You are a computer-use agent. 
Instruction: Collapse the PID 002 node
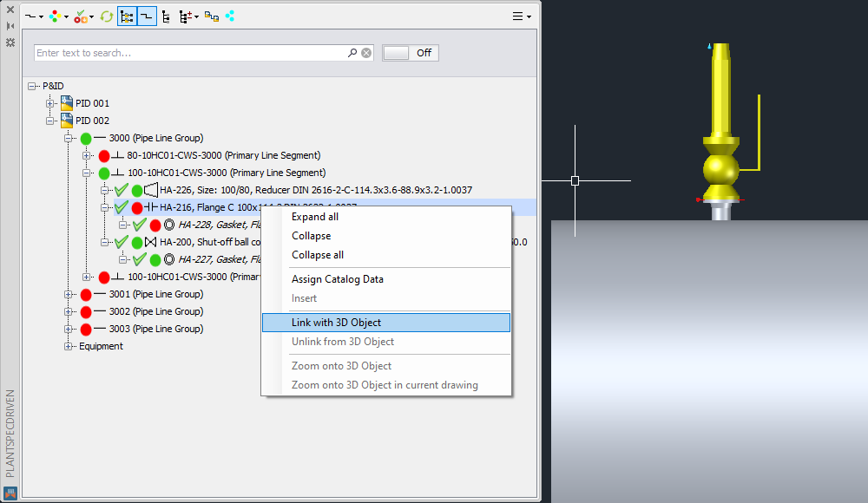(x=50, y=121)
